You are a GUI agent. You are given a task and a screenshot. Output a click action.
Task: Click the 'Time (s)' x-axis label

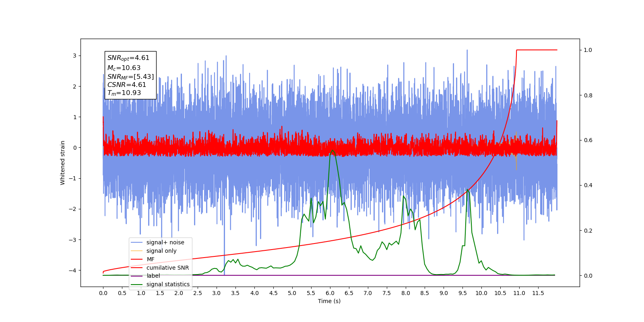[x=329, y=301]
